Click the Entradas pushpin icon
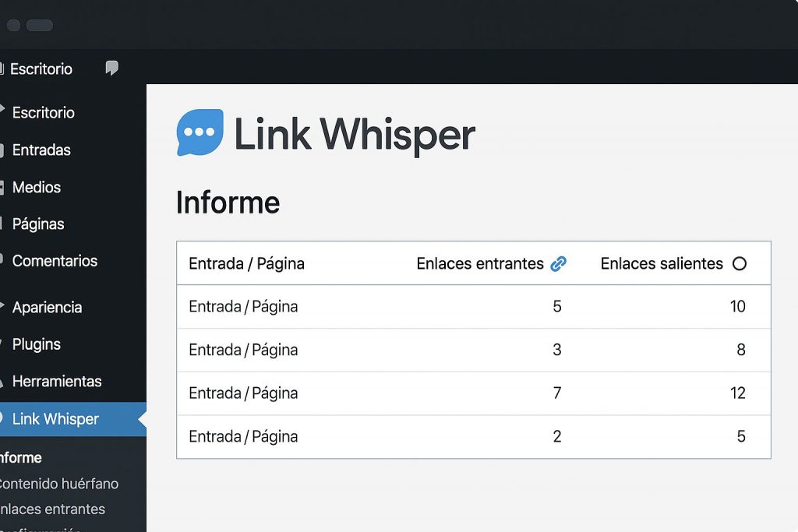798x532 pixels. 3,150
